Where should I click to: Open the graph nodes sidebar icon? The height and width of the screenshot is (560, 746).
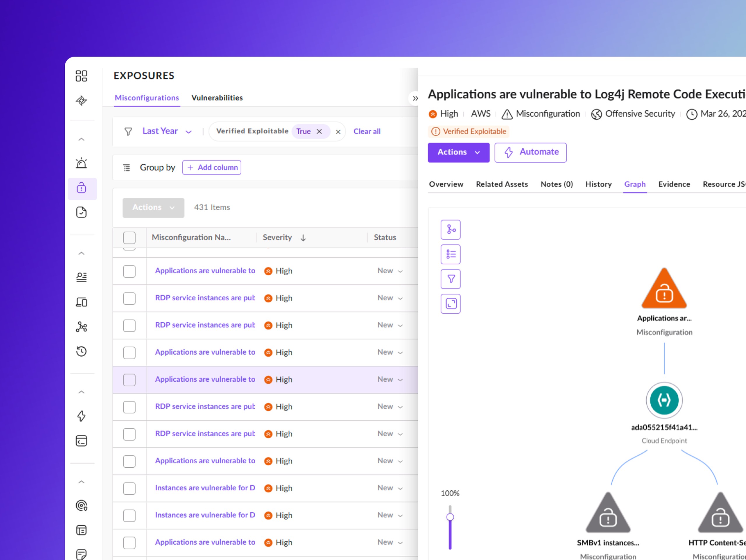pyautogui.click(x=81, y=326)
